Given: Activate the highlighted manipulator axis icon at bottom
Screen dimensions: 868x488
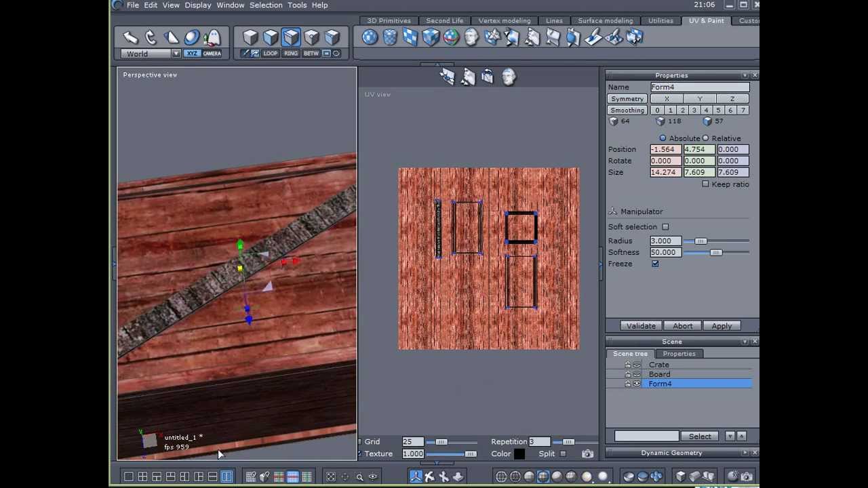Looking at the screenshot, I should pyautogui.click(x=416, y=477).
